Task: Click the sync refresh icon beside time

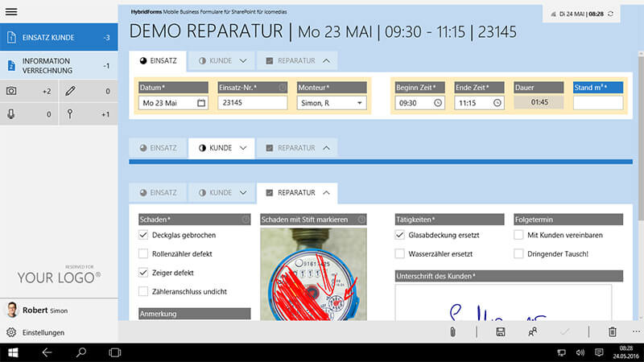Action: 611,14
